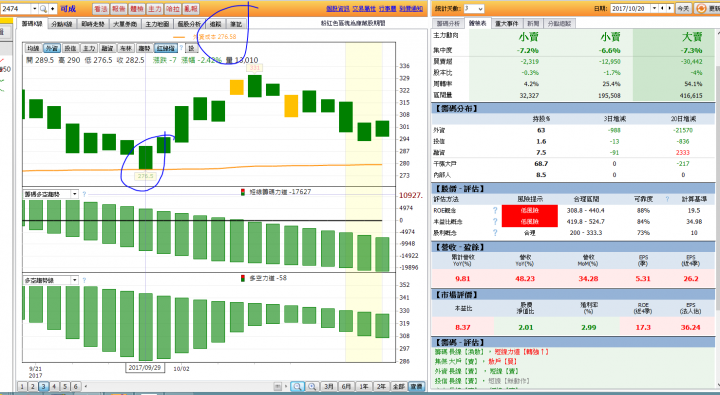This screenshot has height=395, width=720.
Task: Click the 哈拉 red button in top bar
Action: tap(173, 9)
